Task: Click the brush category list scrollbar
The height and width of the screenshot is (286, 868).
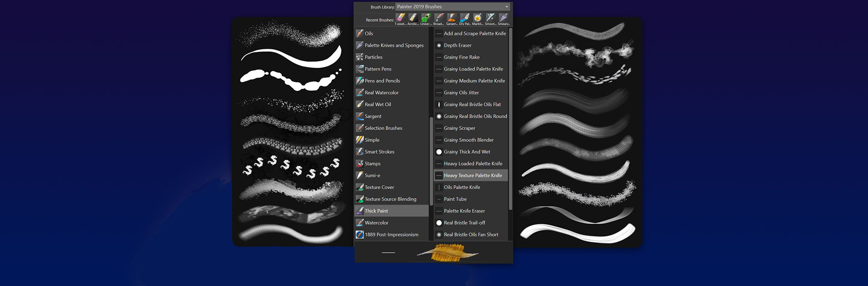Action: (431, 161)
